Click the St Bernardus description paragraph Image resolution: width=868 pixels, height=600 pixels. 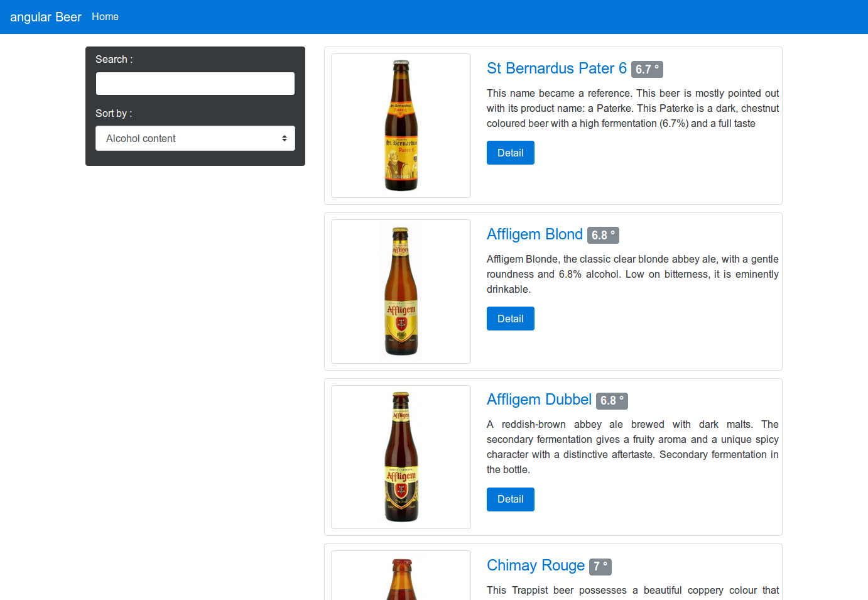point(632,108)
